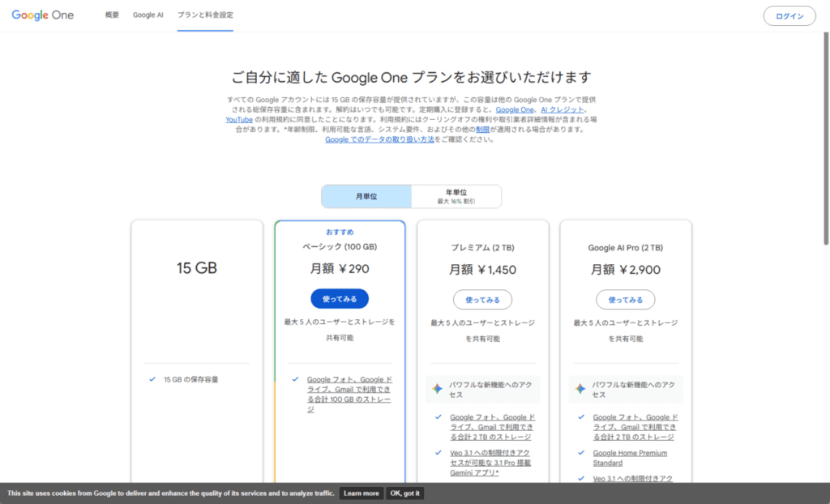Dismiss cookie banner with OK, got it
Screen dimensions: 830x504
405,493
